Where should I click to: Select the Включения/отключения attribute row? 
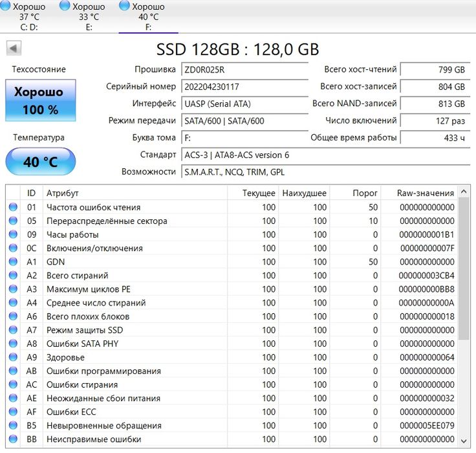click(232, 248)
